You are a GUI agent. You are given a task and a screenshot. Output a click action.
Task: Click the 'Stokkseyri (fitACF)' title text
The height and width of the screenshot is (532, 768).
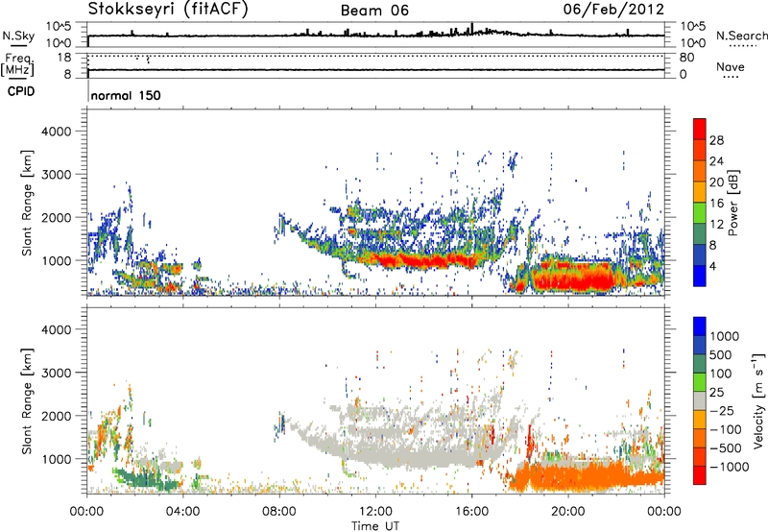coord(168,10)
